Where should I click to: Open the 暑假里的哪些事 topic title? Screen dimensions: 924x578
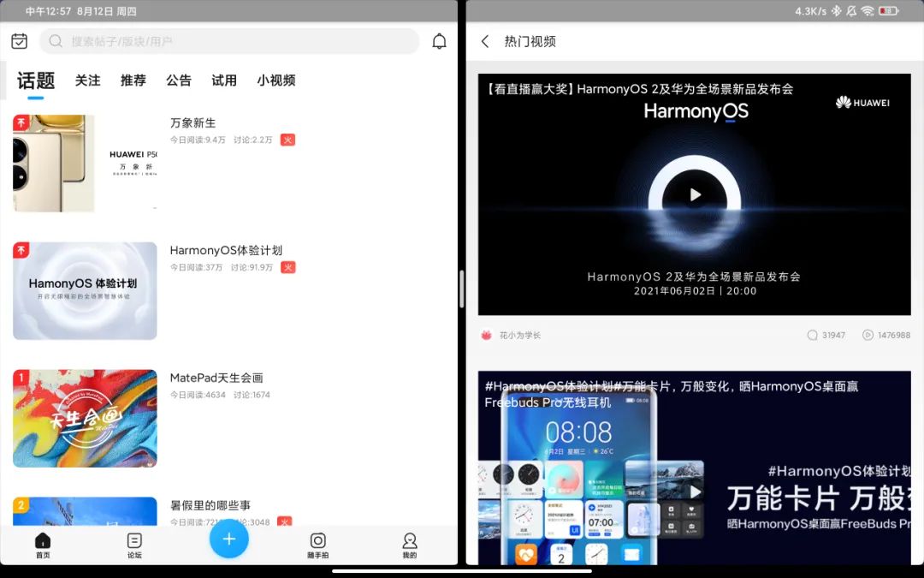point(210,505)
